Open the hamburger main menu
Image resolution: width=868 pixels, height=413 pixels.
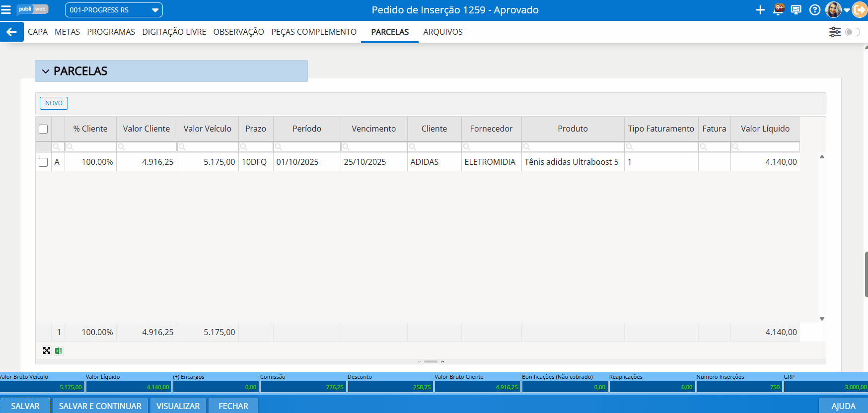(x=6, y=10)
